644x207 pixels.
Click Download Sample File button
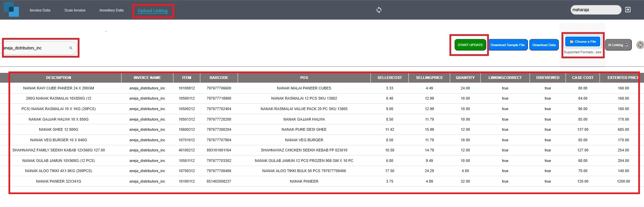coord(508,45)
